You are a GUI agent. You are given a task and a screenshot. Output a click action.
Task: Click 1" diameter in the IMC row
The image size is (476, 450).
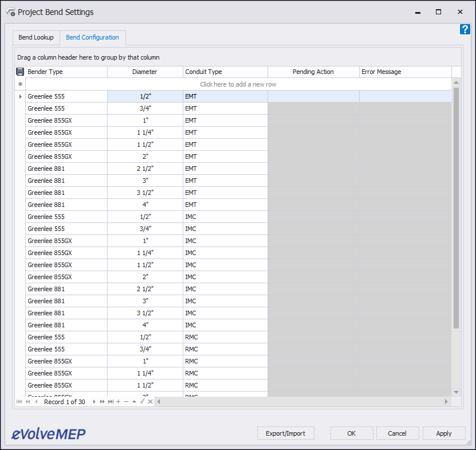pyautogui.click(x=145, y=241)
